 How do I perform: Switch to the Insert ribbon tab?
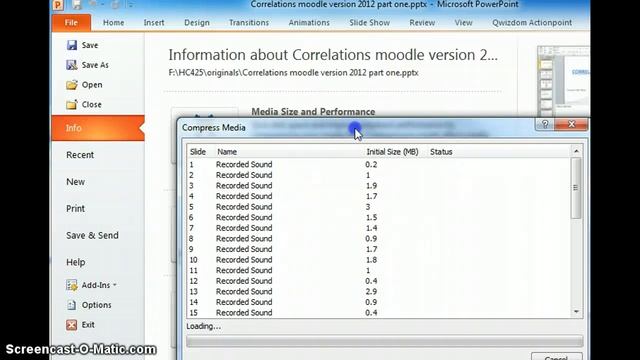point(154,23)
